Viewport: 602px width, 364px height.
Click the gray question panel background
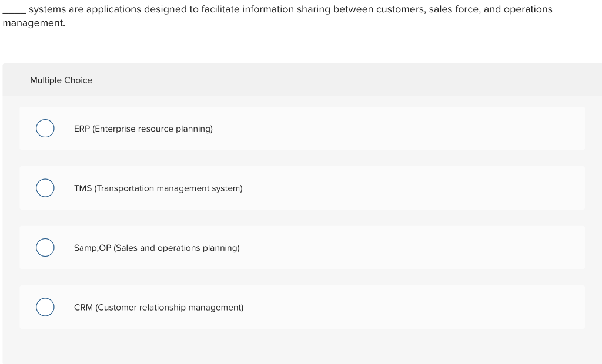303,346
